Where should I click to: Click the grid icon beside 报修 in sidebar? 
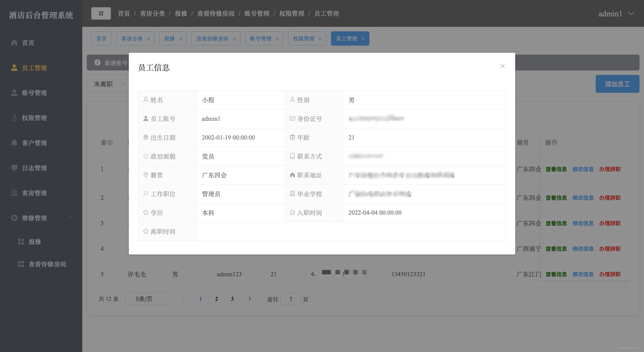[x=21, y=242]
